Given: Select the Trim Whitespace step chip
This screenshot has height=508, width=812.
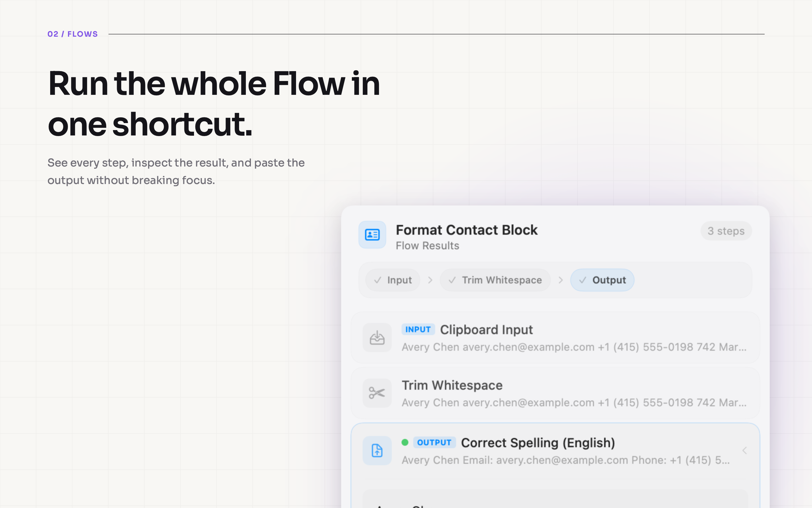Looking at the screenshot, I should click(x=495, y=280).
